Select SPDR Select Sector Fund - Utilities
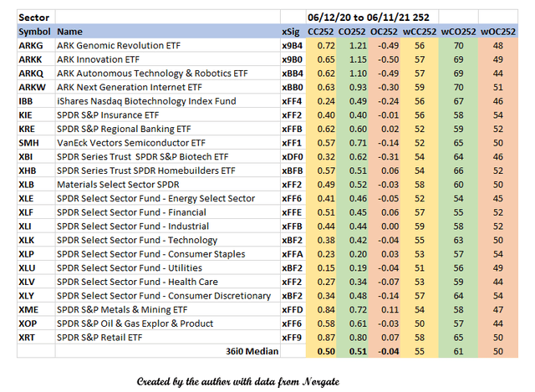This screenshot has width=535, height=392. tap(167, 267)
